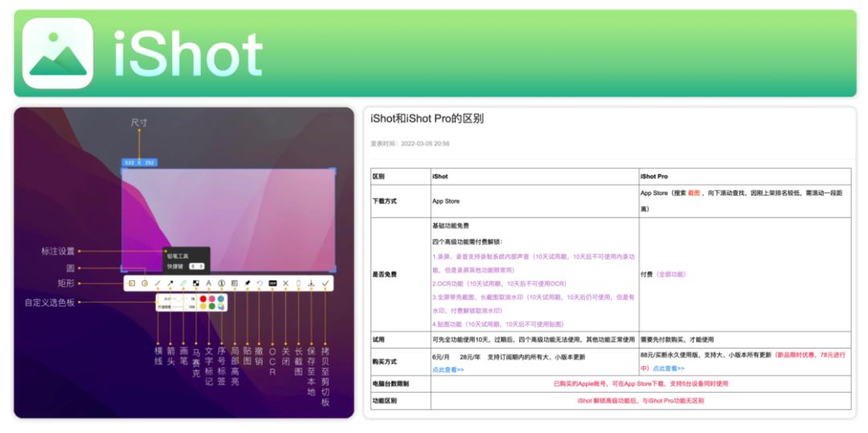Screen dimensions: 868x433
Task: Choose the text annotation 'A' tool
Action: click(x=209, y=283)
